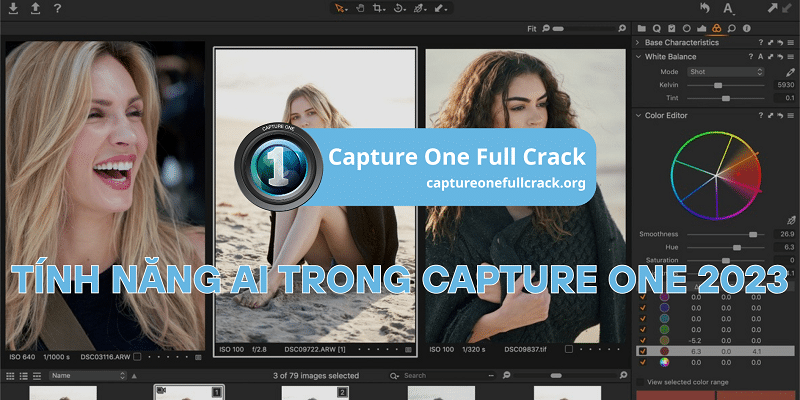Switch browser to filmstrip view icon
The image size is (800, 400).
coord(37,376)
